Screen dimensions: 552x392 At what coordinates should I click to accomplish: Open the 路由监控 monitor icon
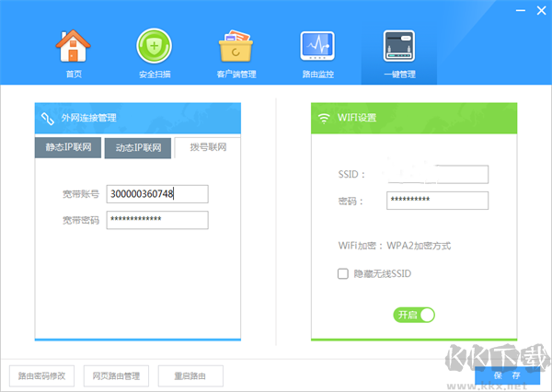tap(317, 46)
